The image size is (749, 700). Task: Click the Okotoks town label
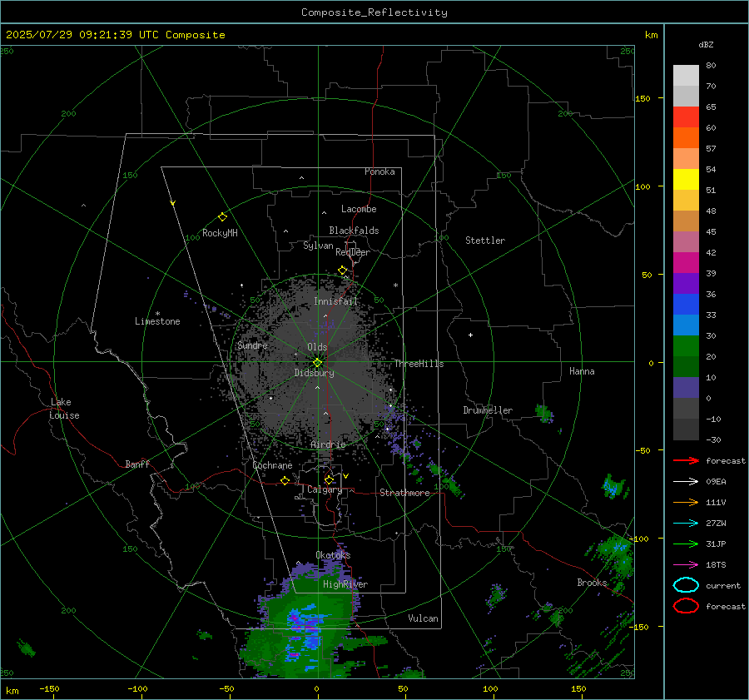click(x=333, y=555)
